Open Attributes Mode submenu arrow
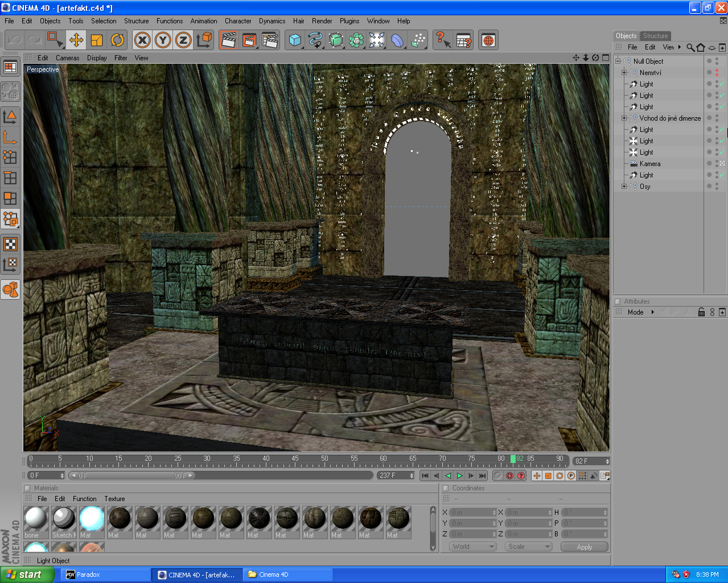This screenshot has width=728, height=583. pos(652,312)
